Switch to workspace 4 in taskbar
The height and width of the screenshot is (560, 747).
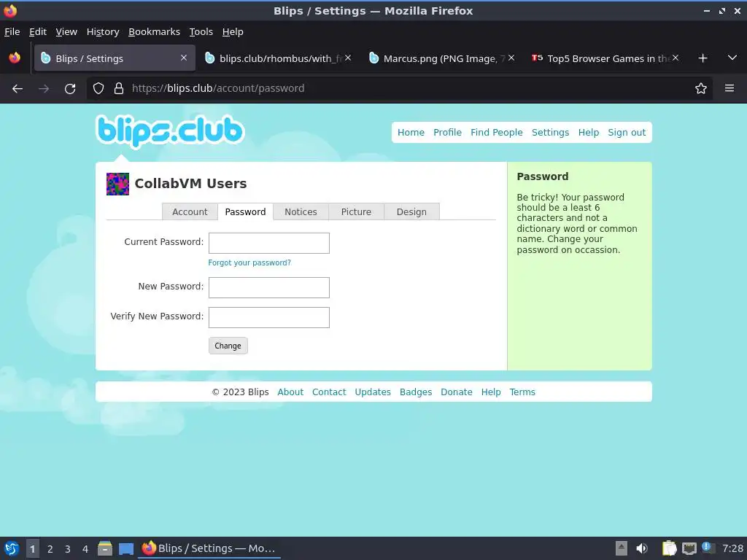[x=85, y=548]
